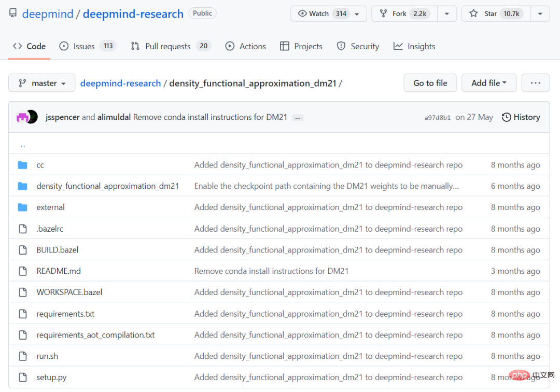Expand the Add file dropdown
This screenshot has width=560, height=392.
[x=489, y=83]
